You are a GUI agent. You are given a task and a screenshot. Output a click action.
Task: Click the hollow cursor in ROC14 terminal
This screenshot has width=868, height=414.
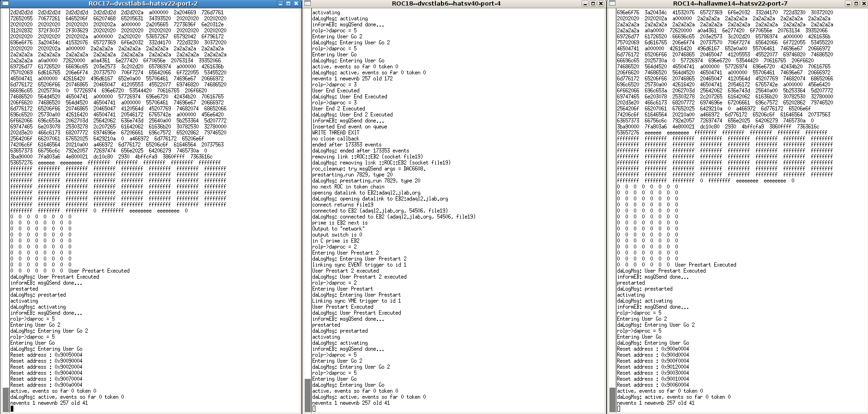click(x=619, y=409)
